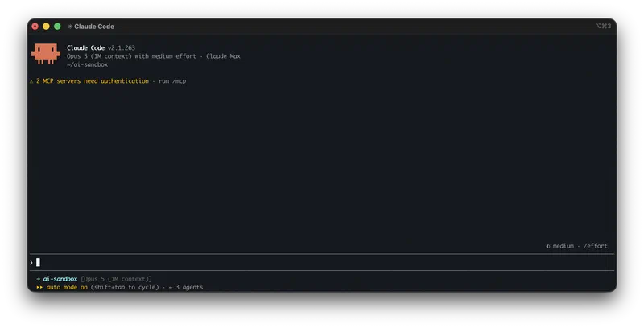The image size is (644, 328).
Task: Close the Claude Code terminal window
Action: pos(35,27)
